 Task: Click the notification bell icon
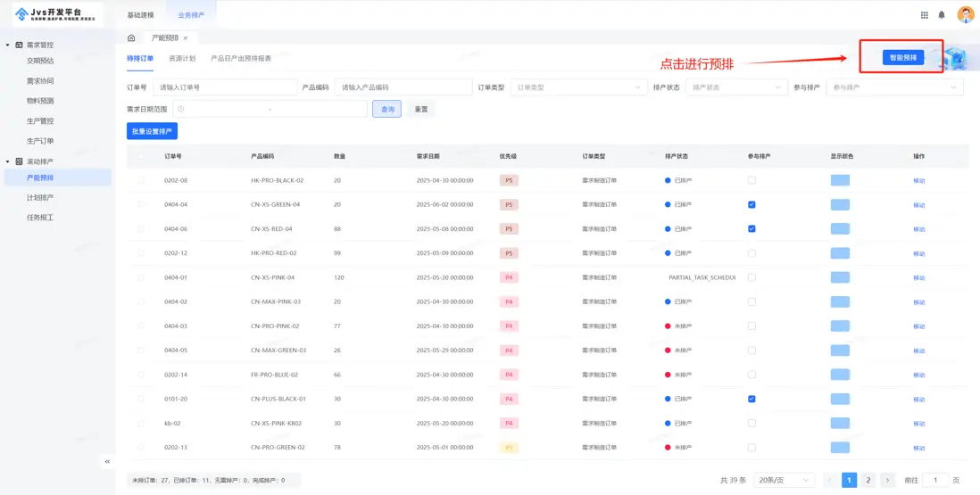coord(942,15)
